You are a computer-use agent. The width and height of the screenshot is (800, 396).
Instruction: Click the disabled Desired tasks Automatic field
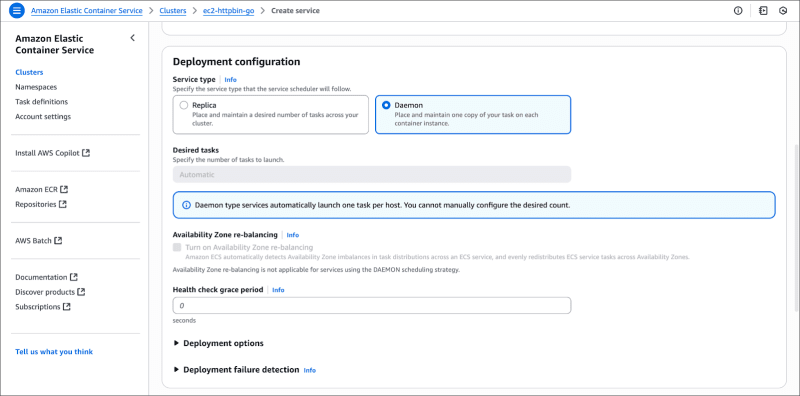pos(372,175)
